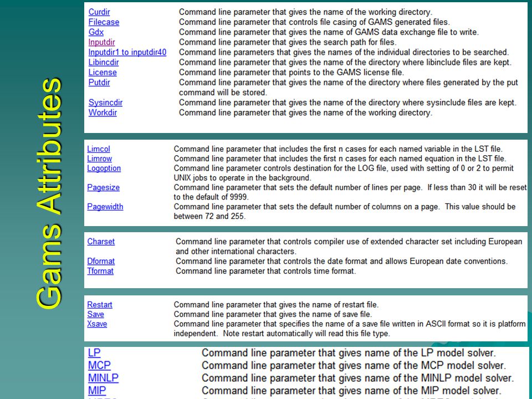Click text 'where sysinclude files are kept.'
532x399 pixels.
pos(459,103)
